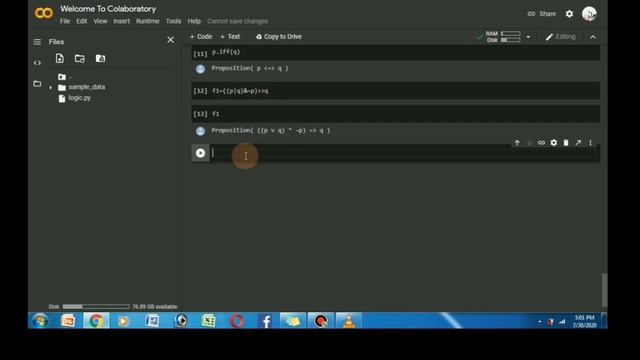The height and width of the screenshot is (360, 640).
Task: Click the Refresh folder icon
Action: pos(80,58)
